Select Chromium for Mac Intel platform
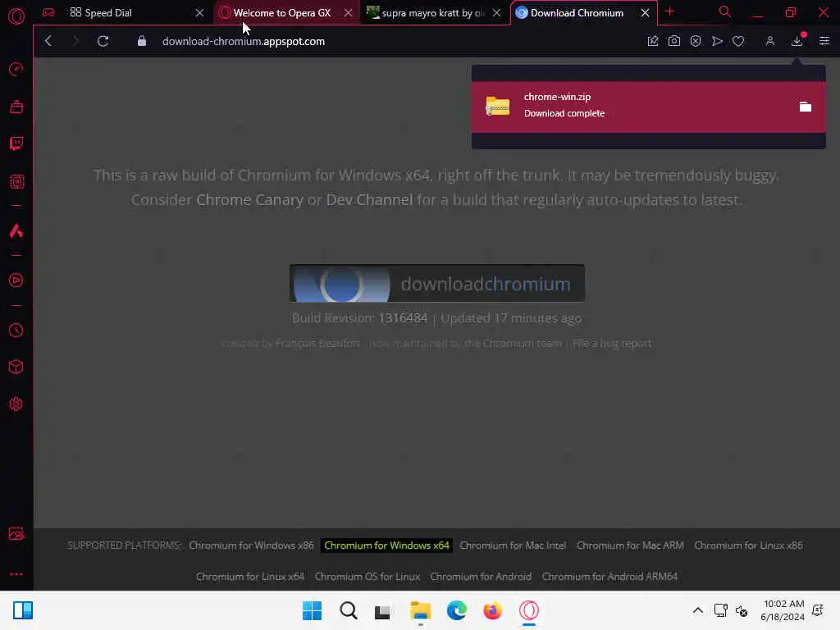Screen dimensions: 840x630 tap(513, 546)
